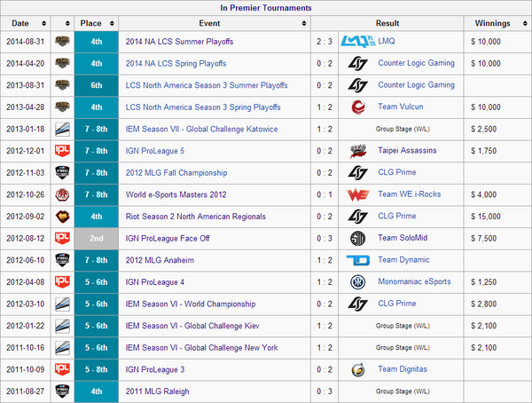Open the Team Vulcun link
Image resolution: width=532 pixels, height=403 pixels.
tap(401, 107)
